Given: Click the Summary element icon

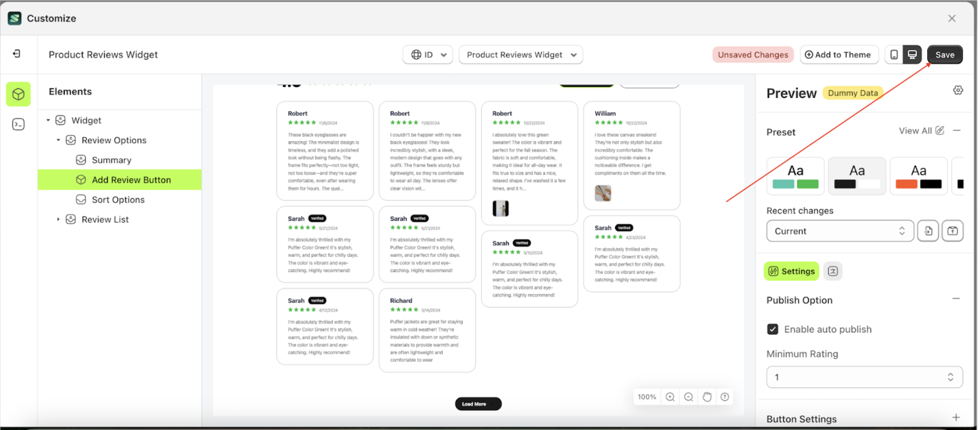Looking at the screenshot, I should pyautogui.click(x=81, y=160).
